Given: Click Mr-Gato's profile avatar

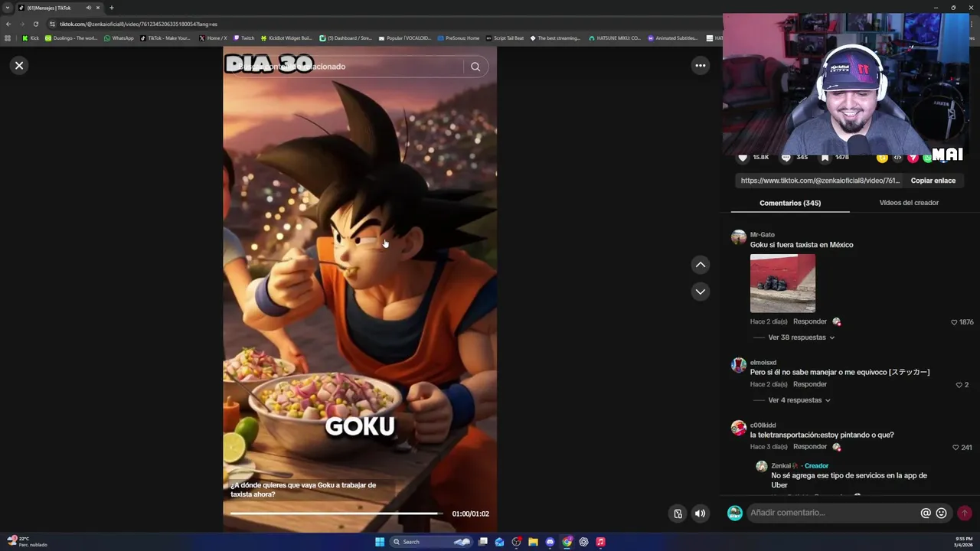Looking at the screenshot, I should click(738, 237).
